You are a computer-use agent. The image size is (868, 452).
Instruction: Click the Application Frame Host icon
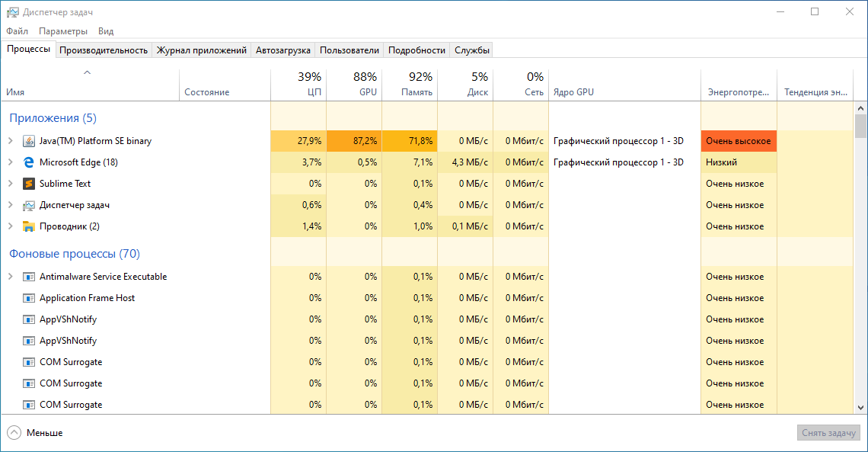[x=29, y=298]
